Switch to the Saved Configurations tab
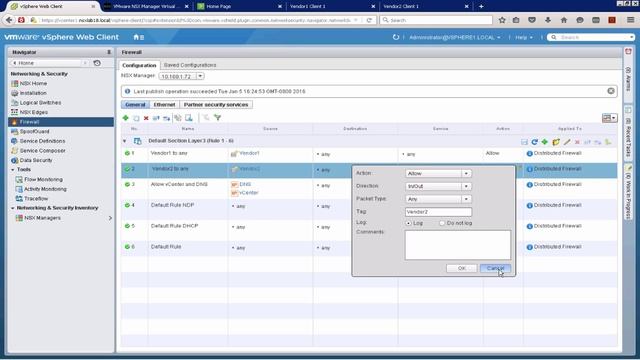The width and height of the screenshot is (640, 360). click(190, 65)
